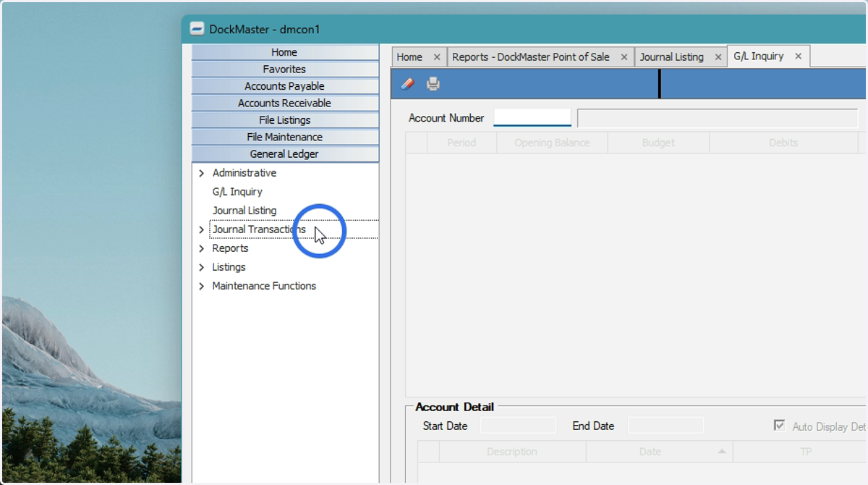The height and width of the screenshot is (485, 868).
Task: Expand the Administrative tree node
Action: [x=201, y=174]
